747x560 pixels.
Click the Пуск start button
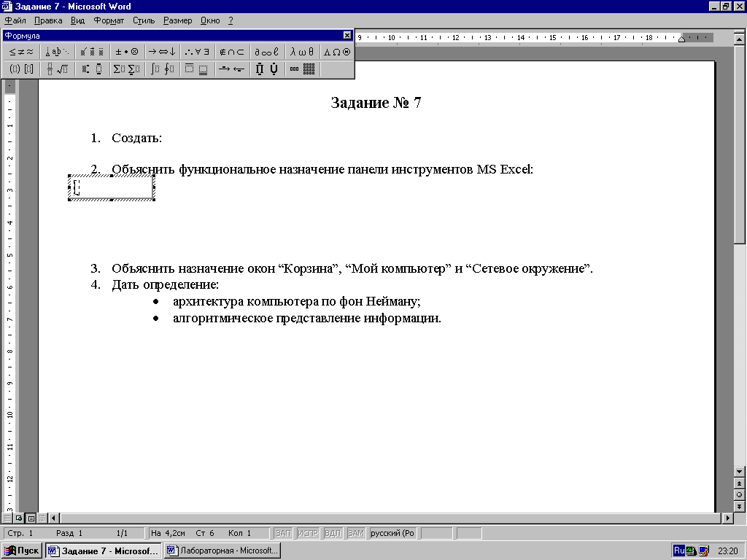click(x=22, y=551)
